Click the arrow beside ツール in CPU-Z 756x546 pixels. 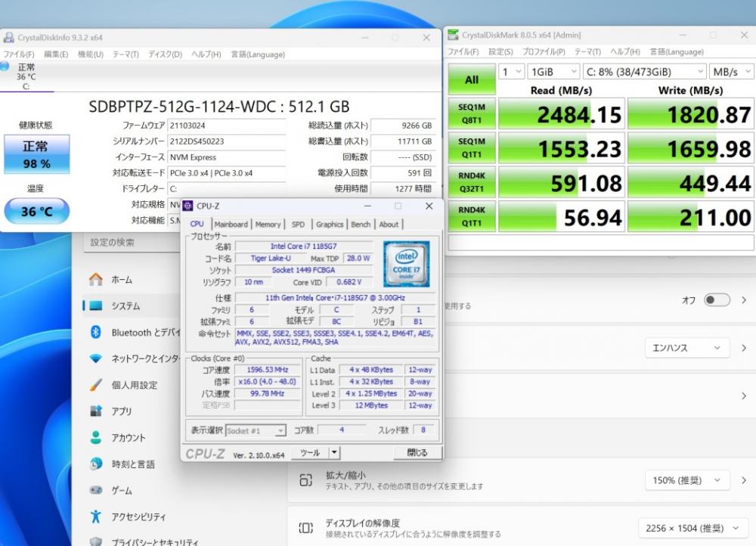point(334,452)
